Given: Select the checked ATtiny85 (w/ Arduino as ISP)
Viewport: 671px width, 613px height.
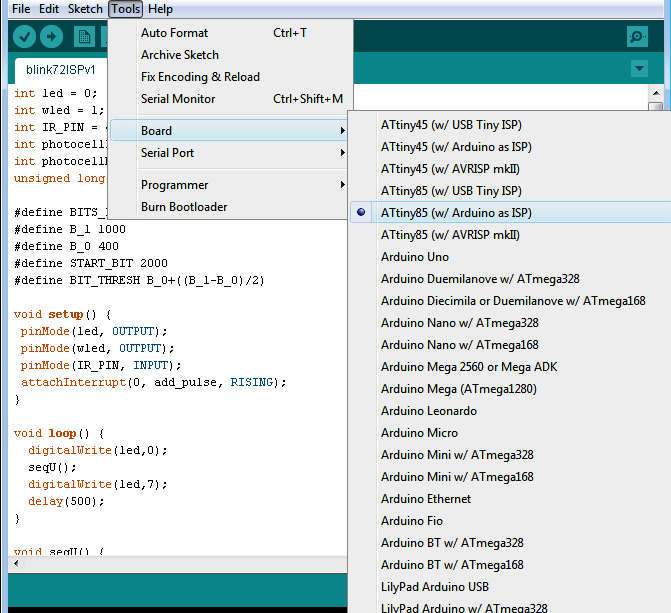Looking at the screenshot, I should tap(511, 213).
